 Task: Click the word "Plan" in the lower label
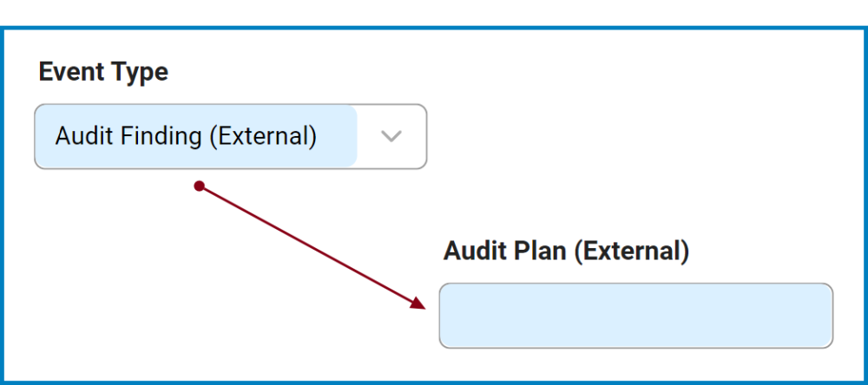pyautogui.click(x=541, y=251)
